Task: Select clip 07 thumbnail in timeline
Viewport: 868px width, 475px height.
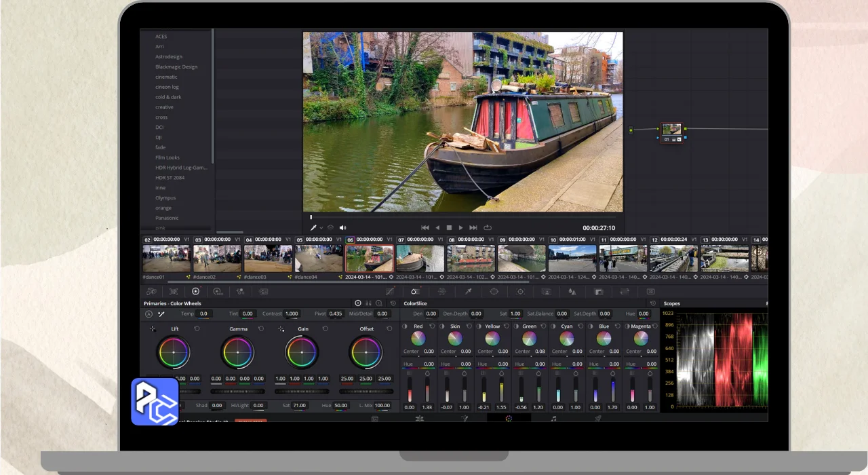Action: [x=420, y=259]
